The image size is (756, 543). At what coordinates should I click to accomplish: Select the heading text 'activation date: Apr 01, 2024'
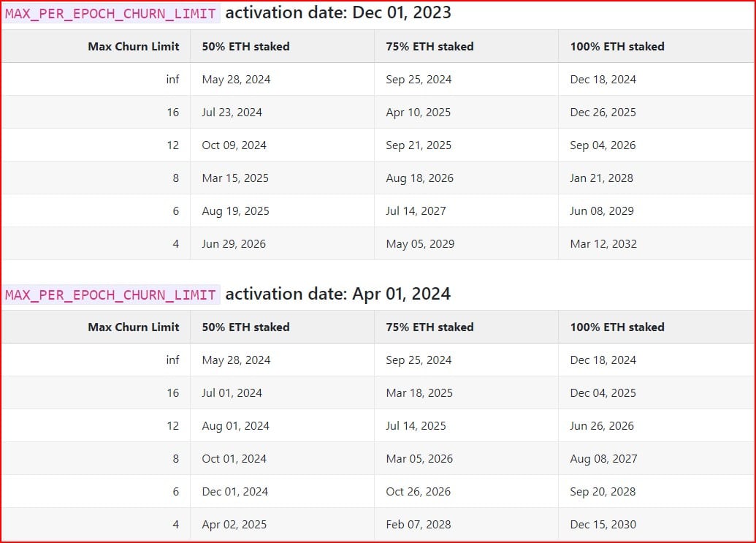click(338, 295)
